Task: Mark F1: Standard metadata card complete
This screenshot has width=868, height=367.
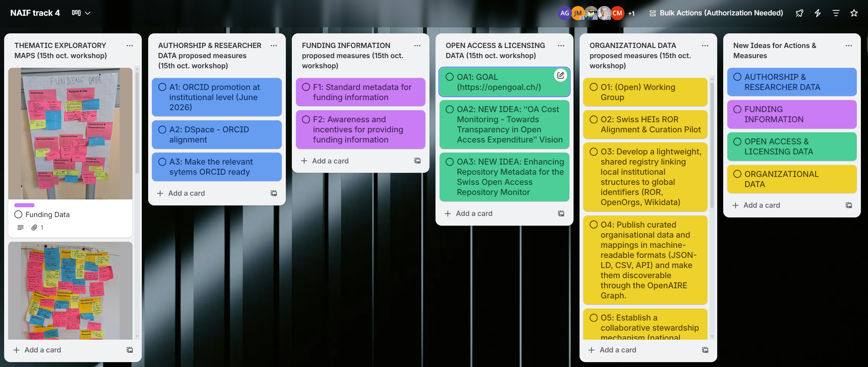Action: click(x=306, y=87)
